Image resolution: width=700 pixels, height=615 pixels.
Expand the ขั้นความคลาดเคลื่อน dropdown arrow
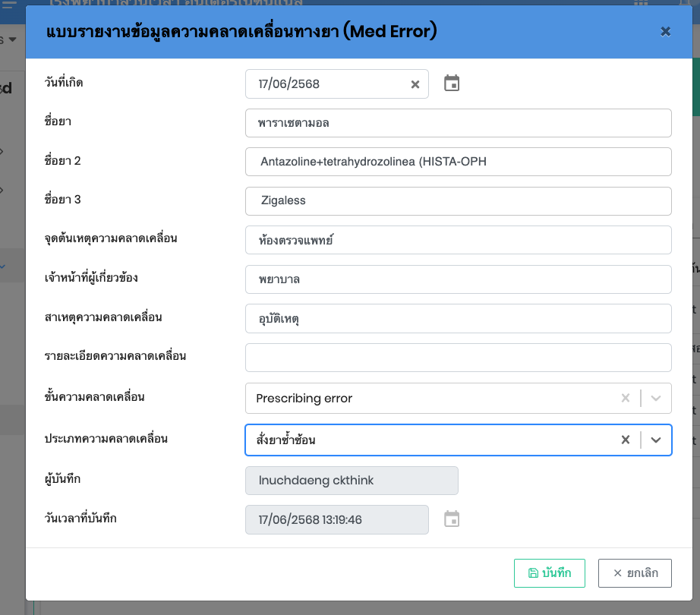[x=656, y=398]
